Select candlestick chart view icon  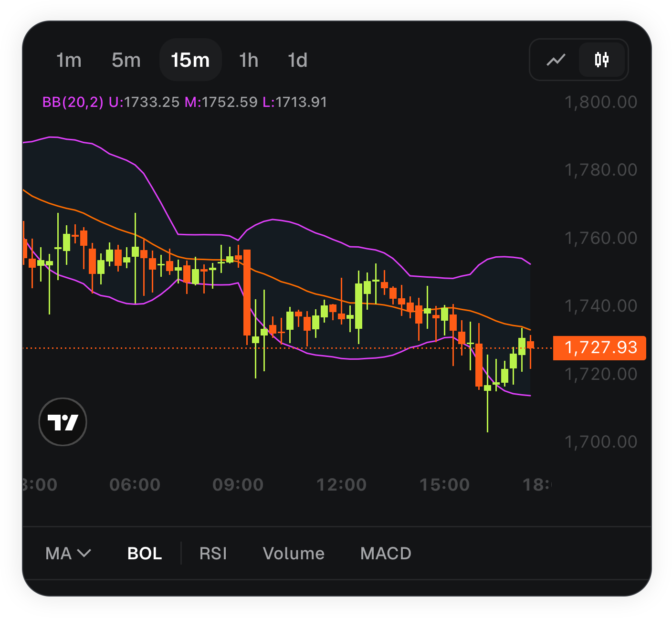point(602,60)
